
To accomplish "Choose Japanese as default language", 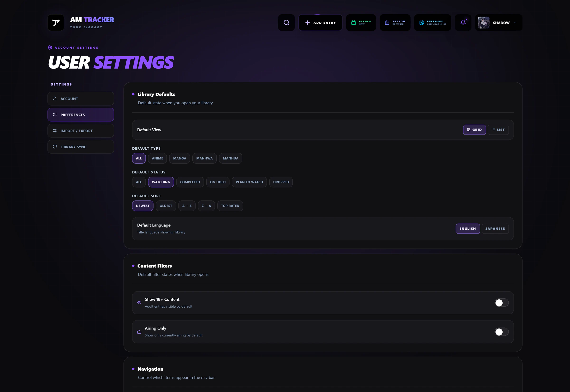I will point(495,229).
